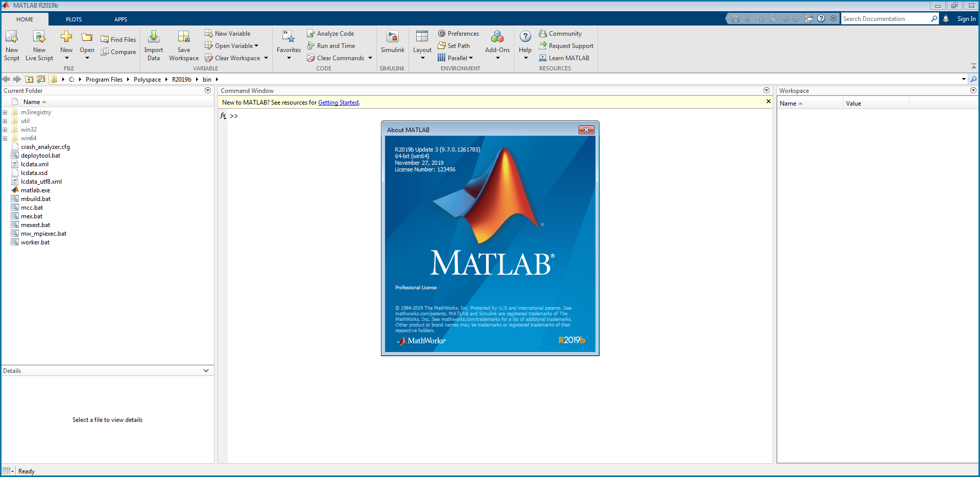This screenshot has height=477, width=980.
Task: Select R2019b in the address path
Action: click(x=182, y=79)
